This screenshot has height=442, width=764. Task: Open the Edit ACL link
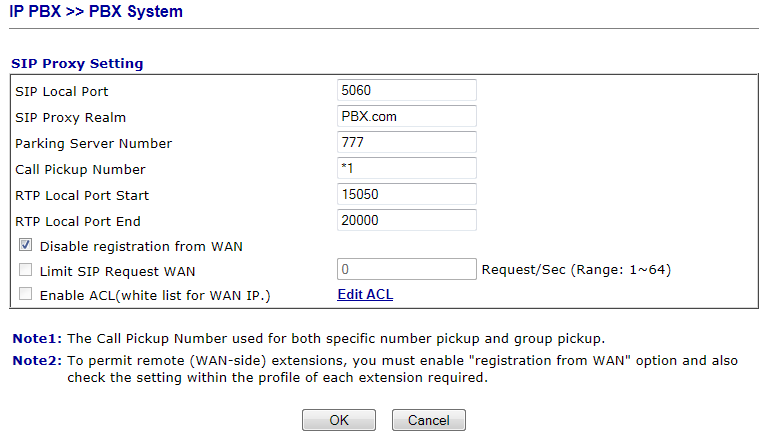pos(365,295)
